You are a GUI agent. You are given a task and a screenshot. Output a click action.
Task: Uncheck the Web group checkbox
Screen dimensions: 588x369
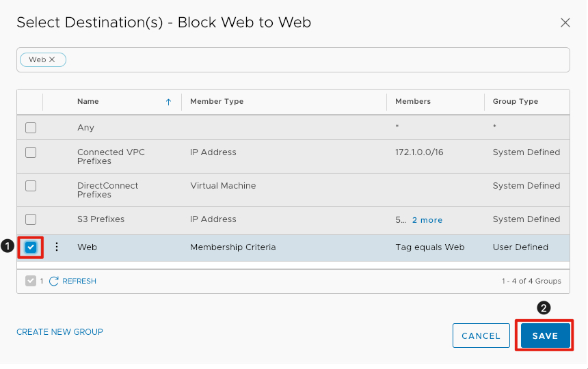(x=31, y=247)
